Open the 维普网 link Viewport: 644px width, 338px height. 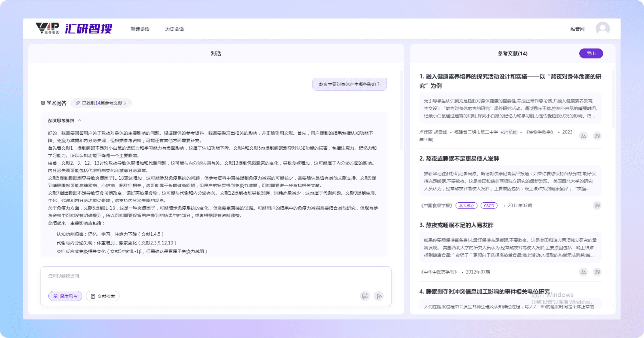pos(577,29)
